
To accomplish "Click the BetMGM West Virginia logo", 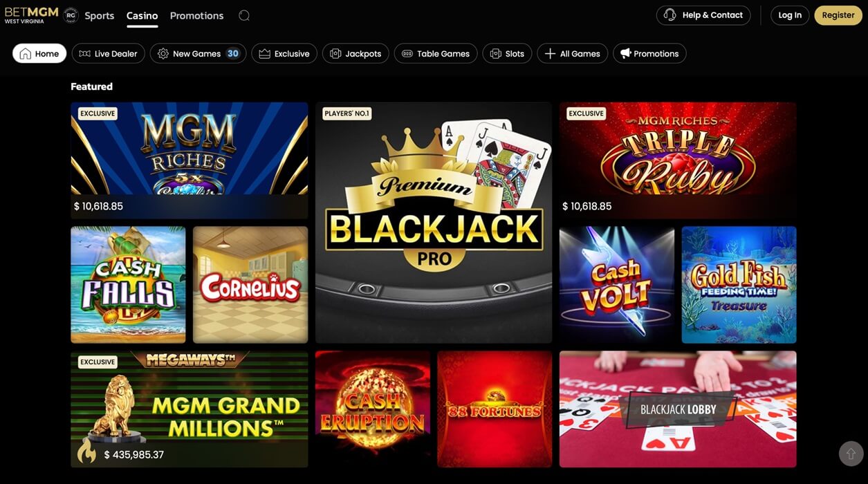I will [x=31, y=15].
